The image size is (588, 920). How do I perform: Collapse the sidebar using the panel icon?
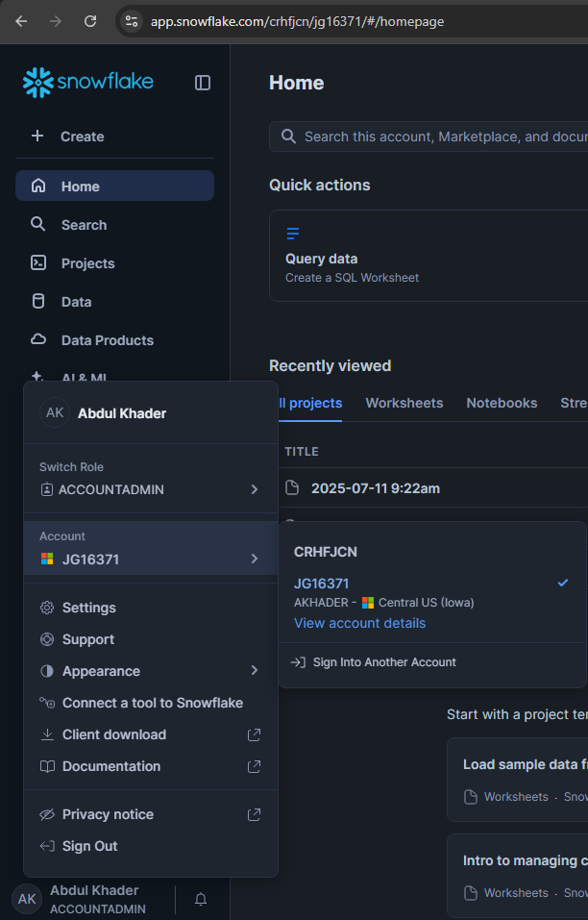pos(203,83)
